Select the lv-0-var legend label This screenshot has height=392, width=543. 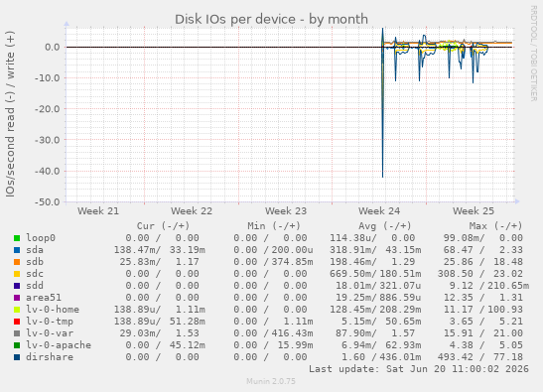(x=50, y=333)
